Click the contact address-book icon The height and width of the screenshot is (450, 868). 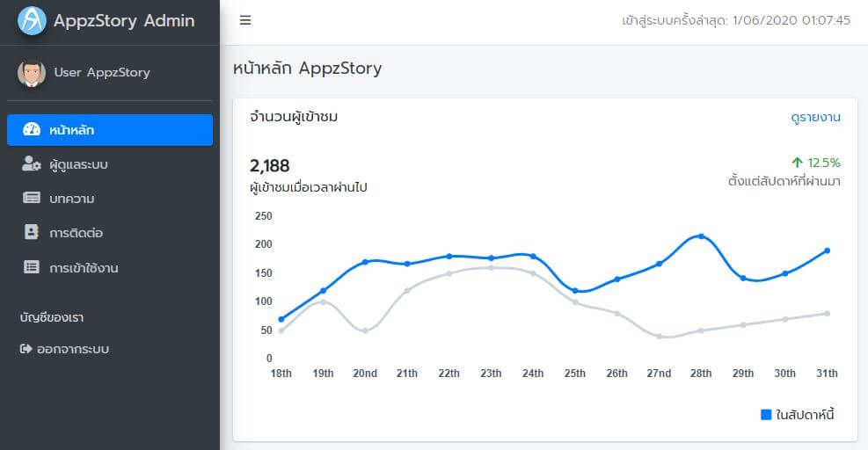(32, 233)
